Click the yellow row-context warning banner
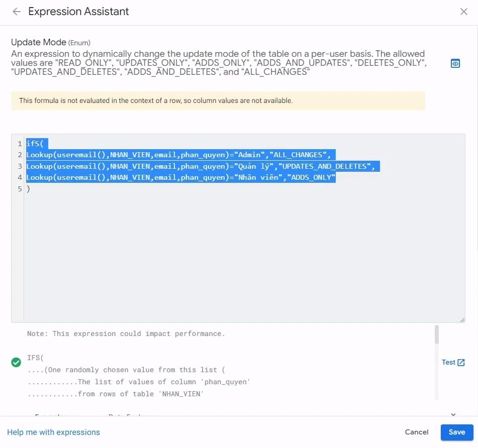The image size is (478, 448). coord(218,100)
